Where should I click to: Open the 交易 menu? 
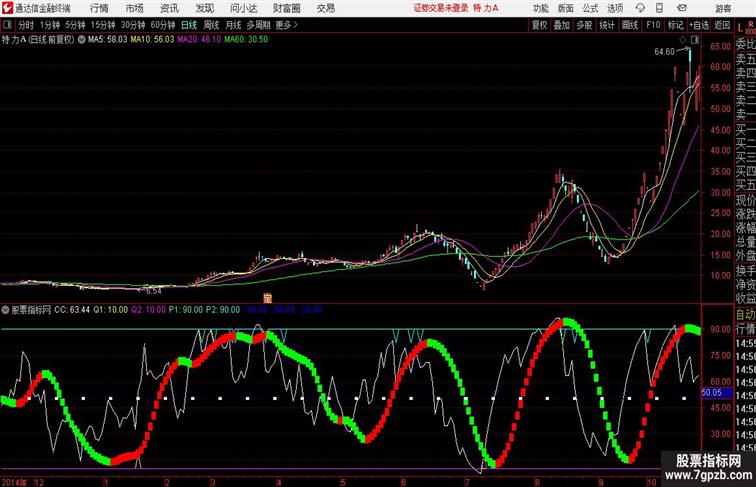(325, 8)
